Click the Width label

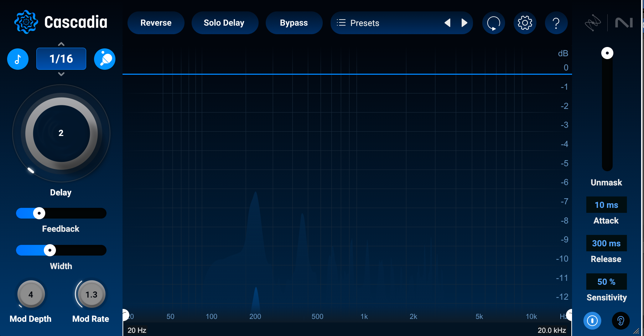[61, 266]
